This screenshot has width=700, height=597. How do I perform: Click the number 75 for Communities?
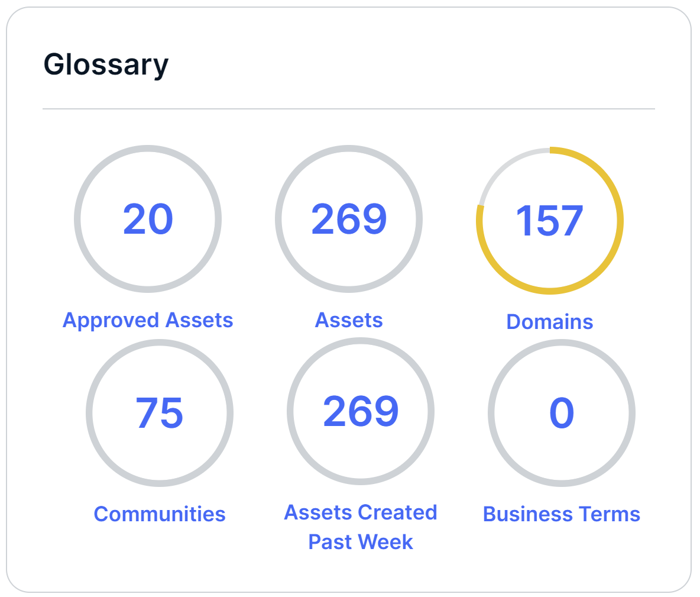click(160, 413)
